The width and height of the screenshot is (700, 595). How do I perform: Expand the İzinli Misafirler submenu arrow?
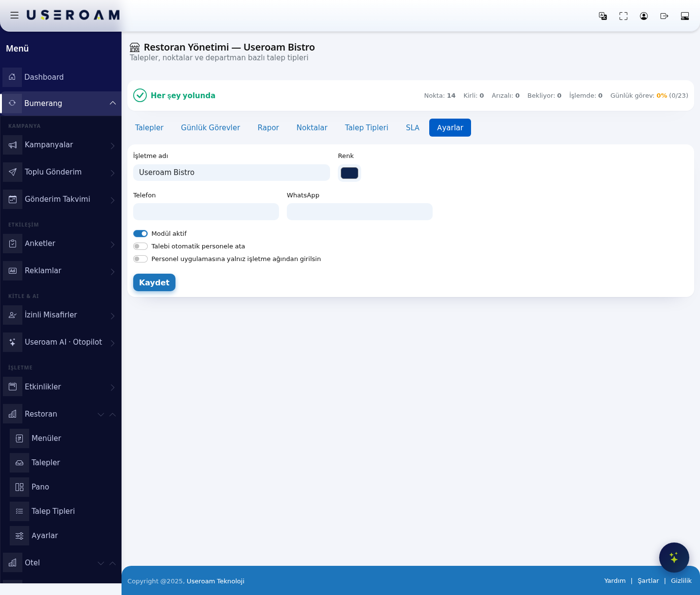coord(113,316)
